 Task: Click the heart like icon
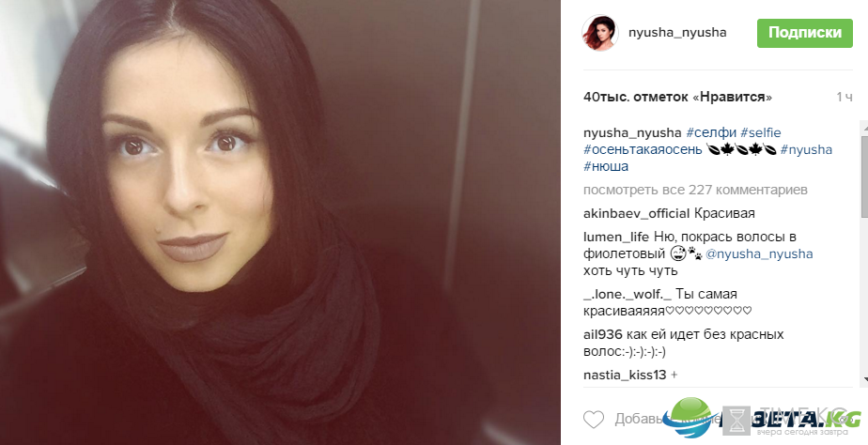pyautogui.click(x=594, y=420)
